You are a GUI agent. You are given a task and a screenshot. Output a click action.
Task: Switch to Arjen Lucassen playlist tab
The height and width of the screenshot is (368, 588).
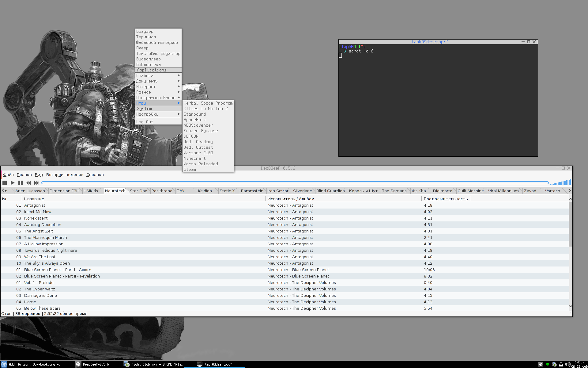click(30, 191)
